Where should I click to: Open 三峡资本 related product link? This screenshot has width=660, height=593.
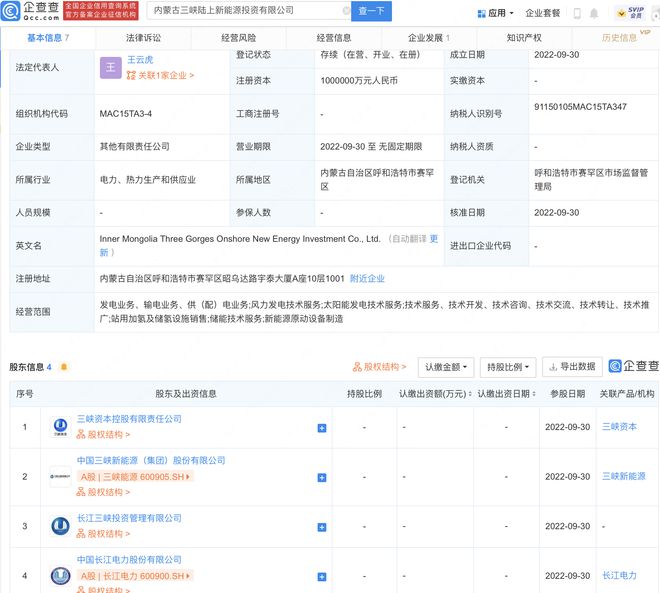(x=619, y=427)
